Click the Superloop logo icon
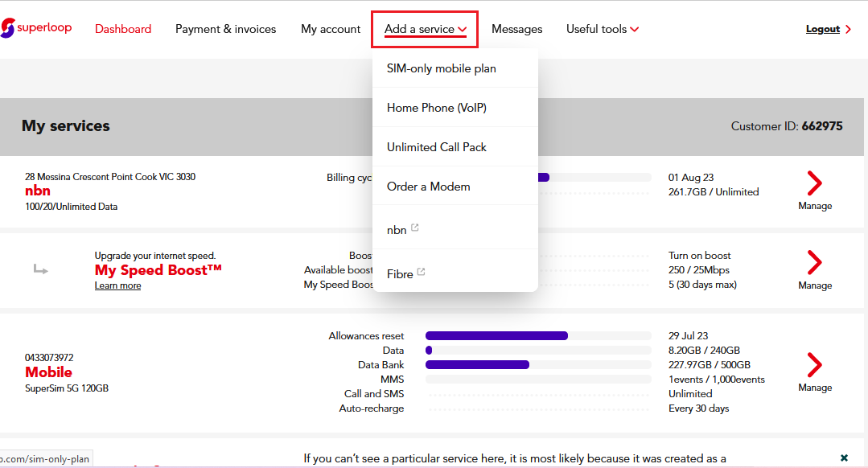The width and height of the screenshot is (868, 468). pyautogui.click(x=10, y=28)
